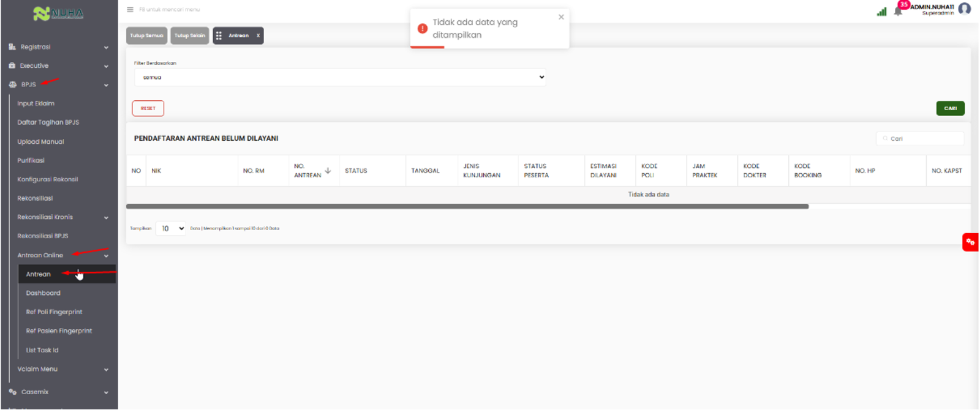Open the red floating settings gear button

[x=970, y=242]
